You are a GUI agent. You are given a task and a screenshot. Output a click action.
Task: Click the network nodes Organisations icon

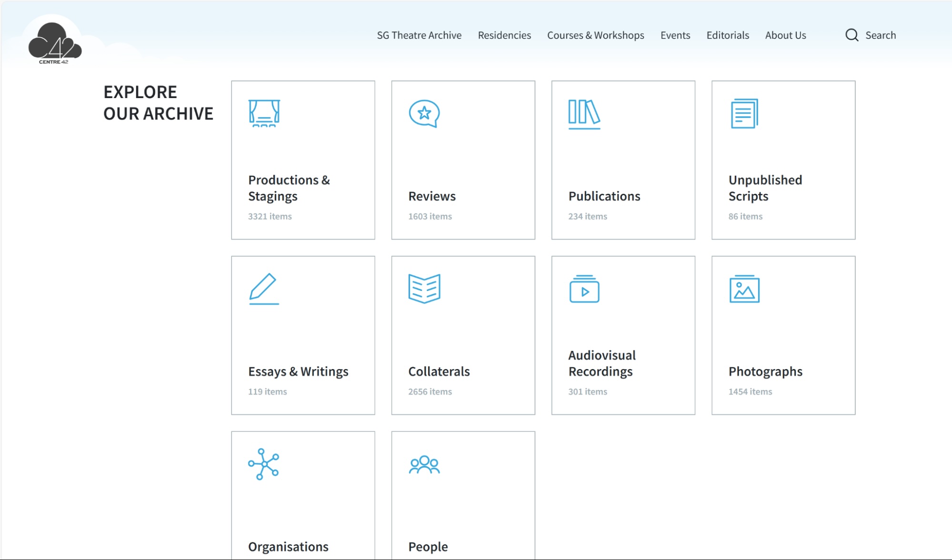point(263,464)
